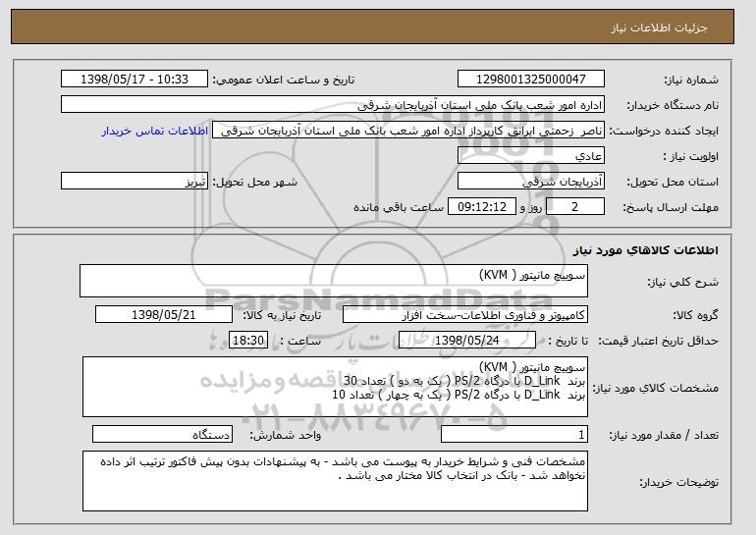This screenshot has height=535, width=756.
Task: Click the price validity date field 1398/05/24
Action: [x=467, y=341]
